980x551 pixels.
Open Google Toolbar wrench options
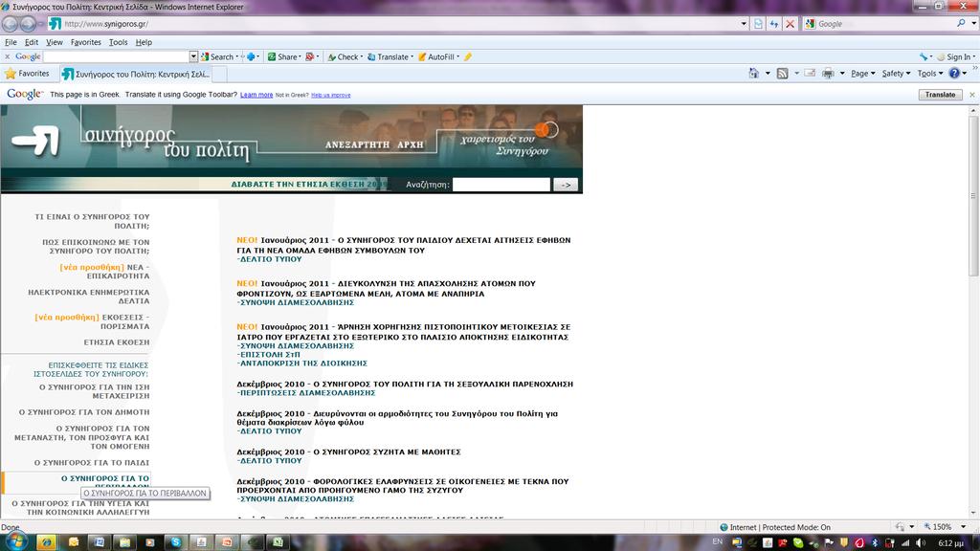click(x=924, y=56)
